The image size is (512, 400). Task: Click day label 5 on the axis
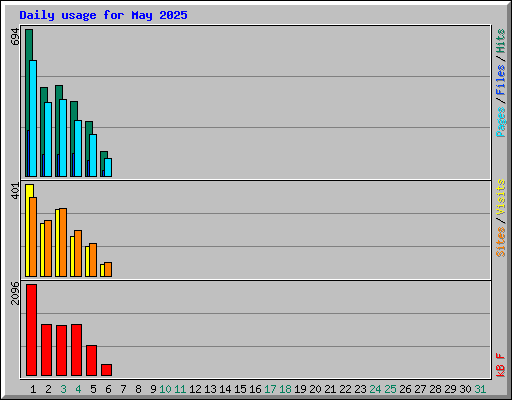pyautogui.click(x=93, y=389)
